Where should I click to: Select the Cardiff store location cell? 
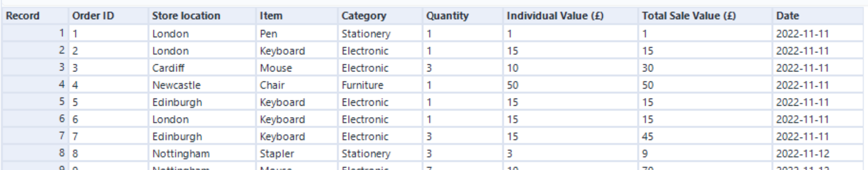click(168, 68)
